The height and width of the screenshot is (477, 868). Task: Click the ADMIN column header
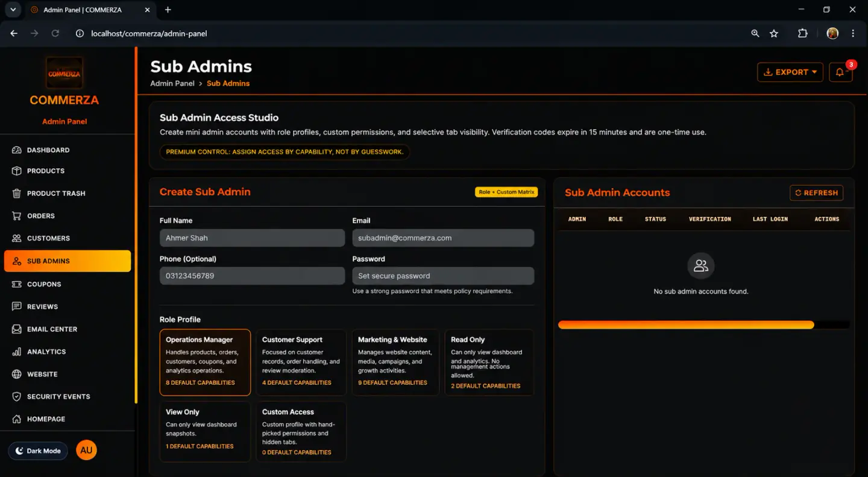(577, 220)
